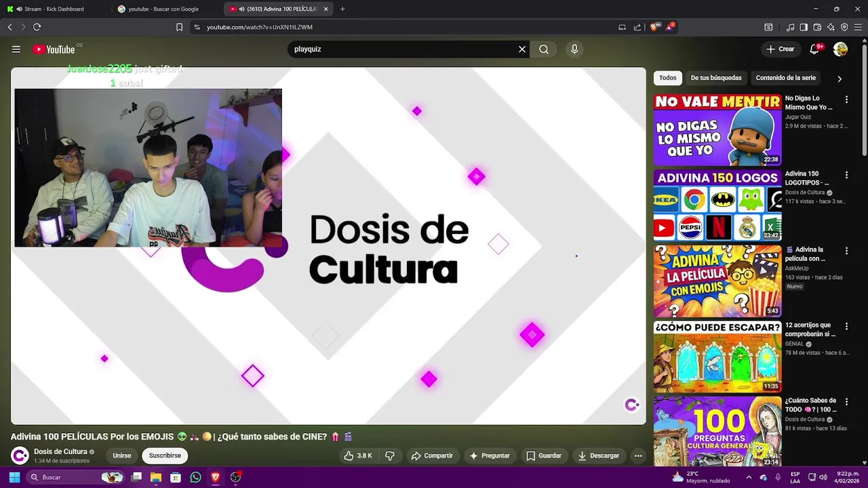This screenshot has width=868, height=488.
Task: Open the account avatar menu
Action: pyautogui.click(x=840, y=49)
